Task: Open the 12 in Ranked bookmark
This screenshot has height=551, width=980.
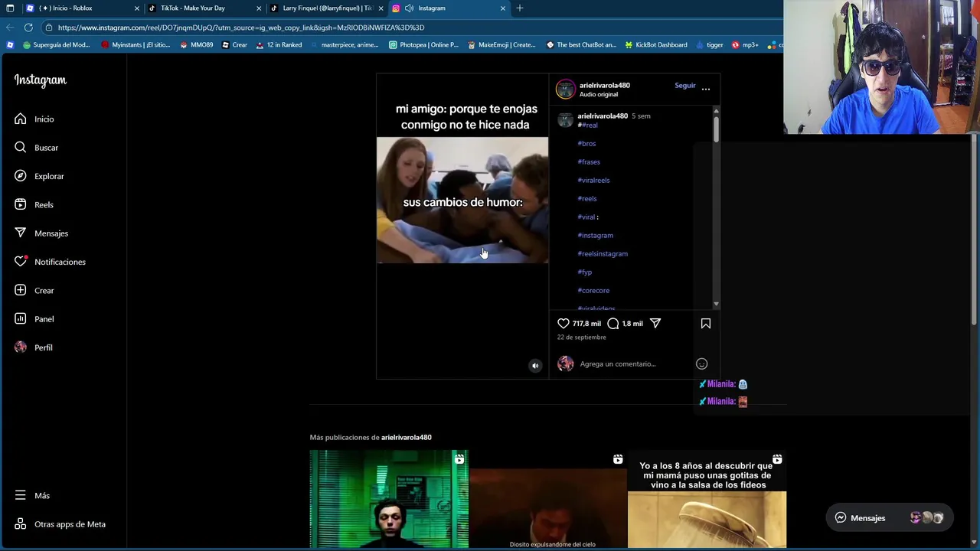Action: (x=279, y=45)
